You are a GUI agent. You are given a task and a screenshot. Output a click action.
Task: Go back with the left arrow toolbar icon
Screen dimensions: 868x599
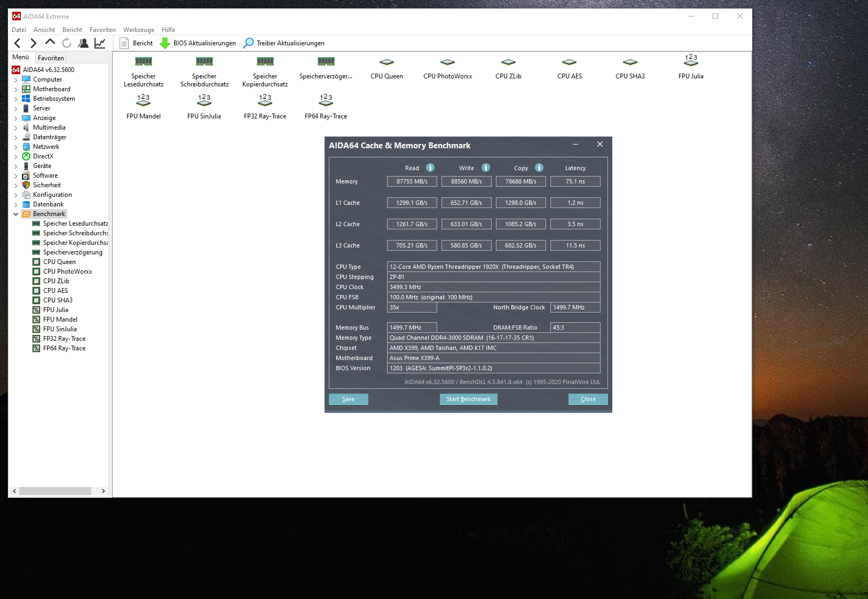coord(18,43)
